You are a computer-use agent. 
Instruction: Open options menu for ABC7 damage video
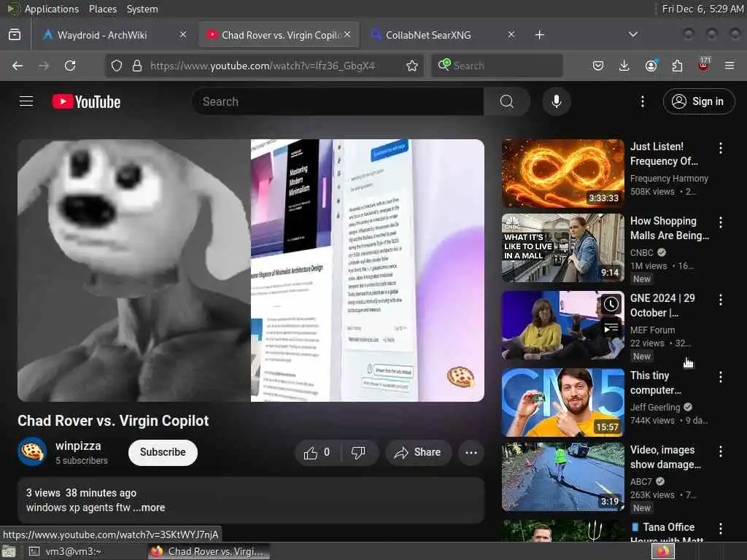pos(720,451)
